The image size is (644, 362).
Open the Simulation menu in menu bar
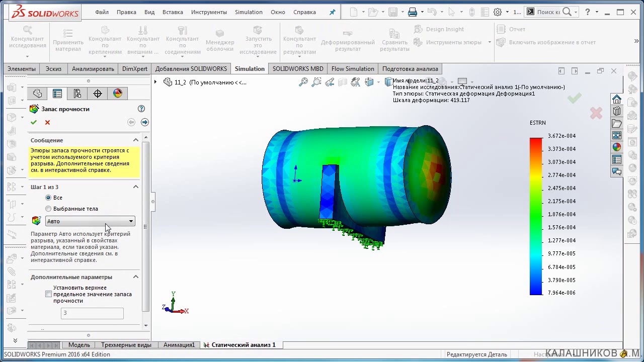click(x=249, y=12)
